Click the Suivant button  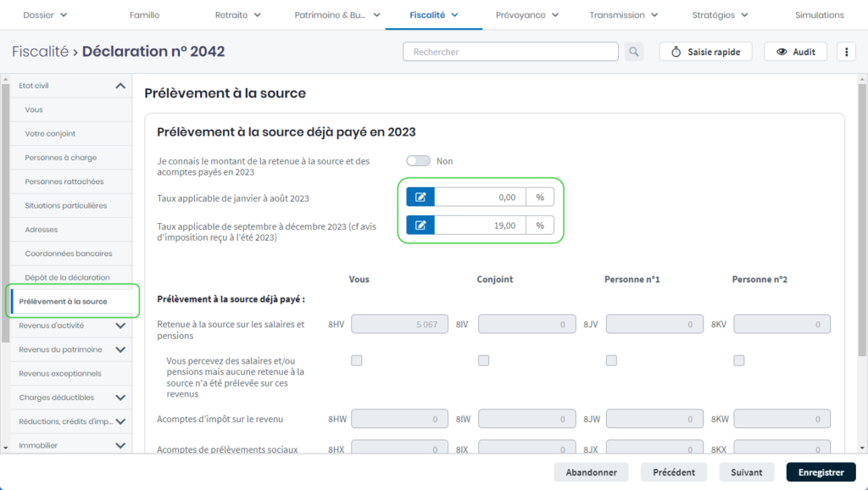point(747,472)
